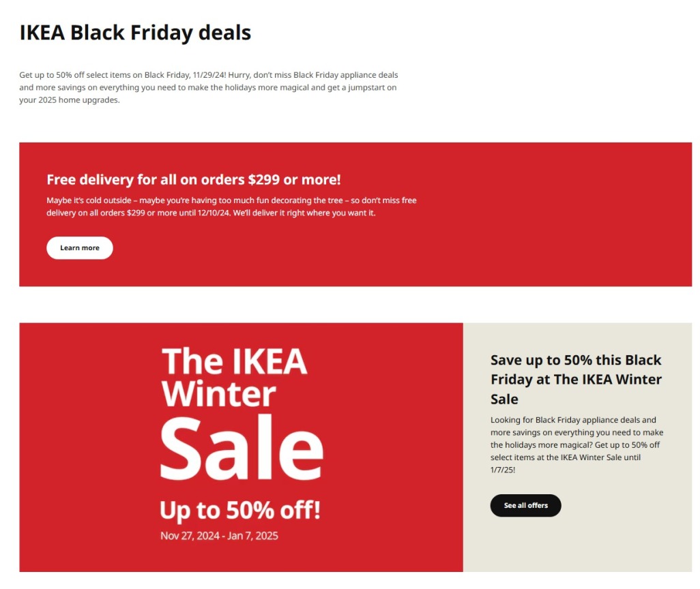Select the Black Friday intro paragraph text
Screen dimensions: 700x589
208,87
